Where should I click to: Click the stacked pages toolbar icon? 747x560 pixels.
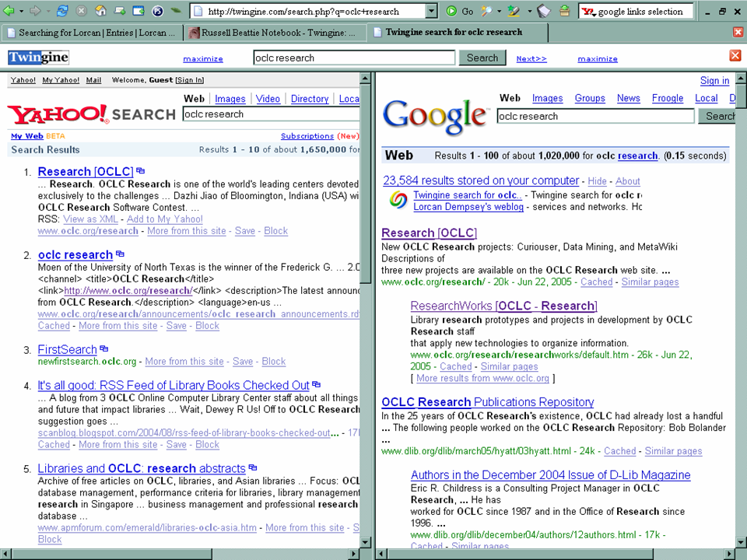click(544, 11)
